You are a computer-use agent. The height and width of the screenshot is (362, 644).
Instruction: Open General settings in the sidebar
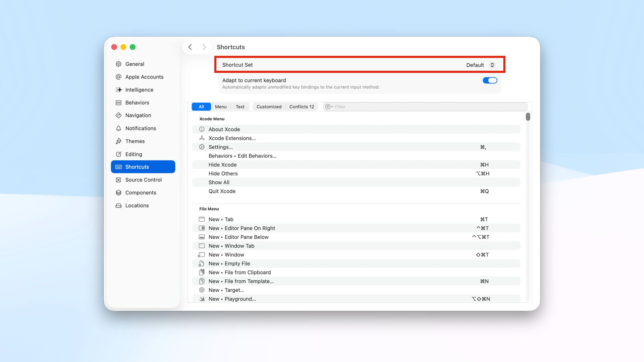(135, 64)
